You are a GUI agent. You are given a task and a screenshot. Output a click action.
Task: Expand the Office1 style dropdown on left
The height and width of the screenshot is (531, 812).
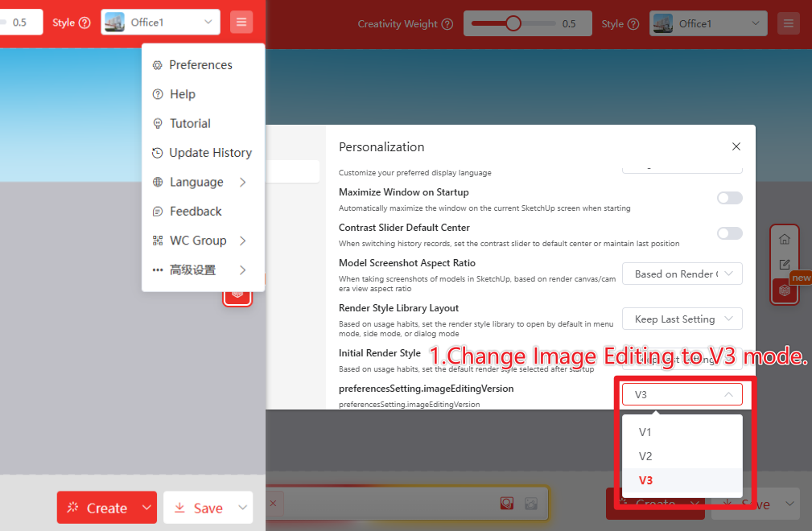point(160,23)
